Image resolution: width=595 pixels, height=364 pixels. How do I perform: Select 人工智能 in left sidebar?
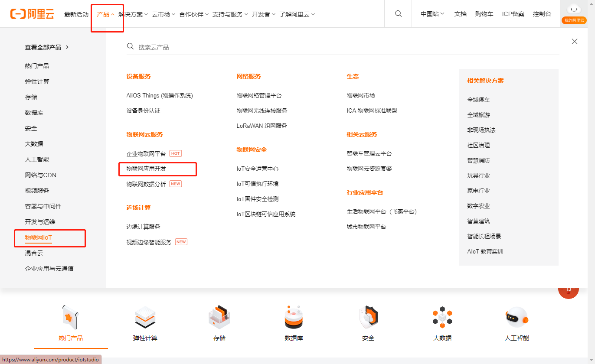click(37, 159)
